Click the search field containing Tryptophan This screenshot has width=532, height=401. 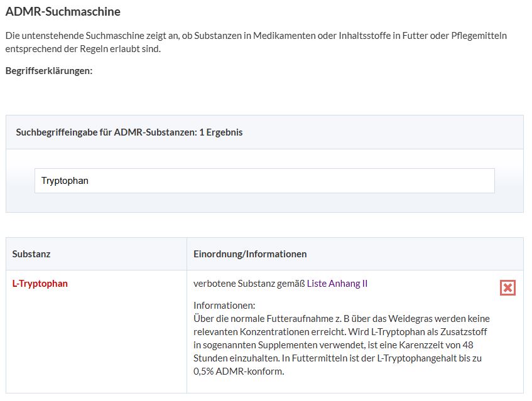[264, 181]
